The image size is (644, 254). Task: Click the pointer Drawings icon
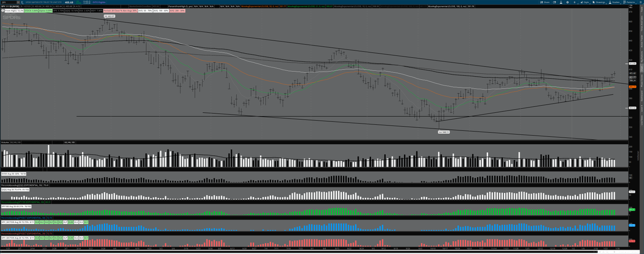point(594,2)
